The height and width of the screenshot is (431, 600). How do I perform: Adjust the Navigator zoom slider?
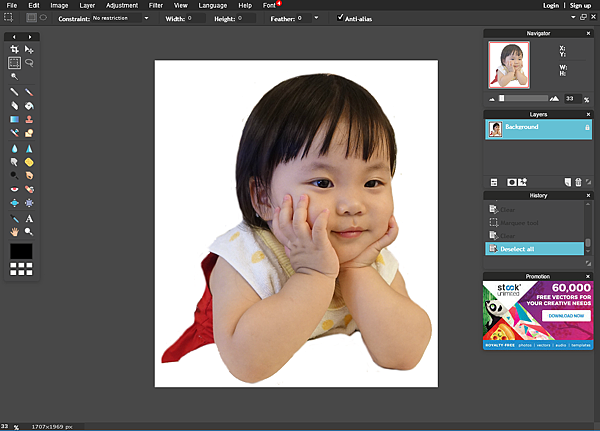pos(502,98)
